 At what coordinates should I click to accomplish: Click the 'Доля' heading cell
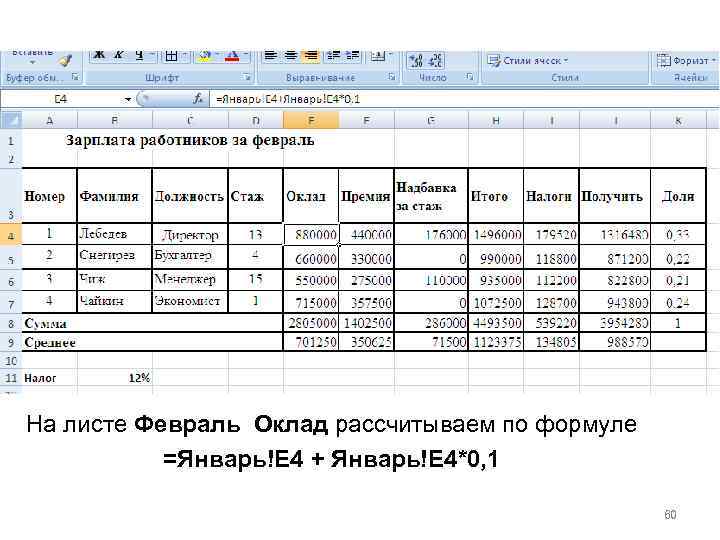(x=678, y=196)
